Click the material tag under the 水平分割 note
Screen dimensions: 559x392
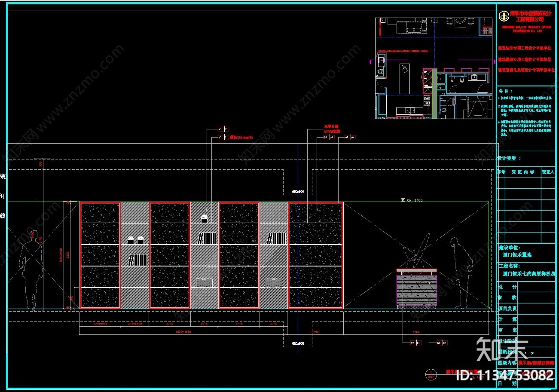[x=329, y=138]
